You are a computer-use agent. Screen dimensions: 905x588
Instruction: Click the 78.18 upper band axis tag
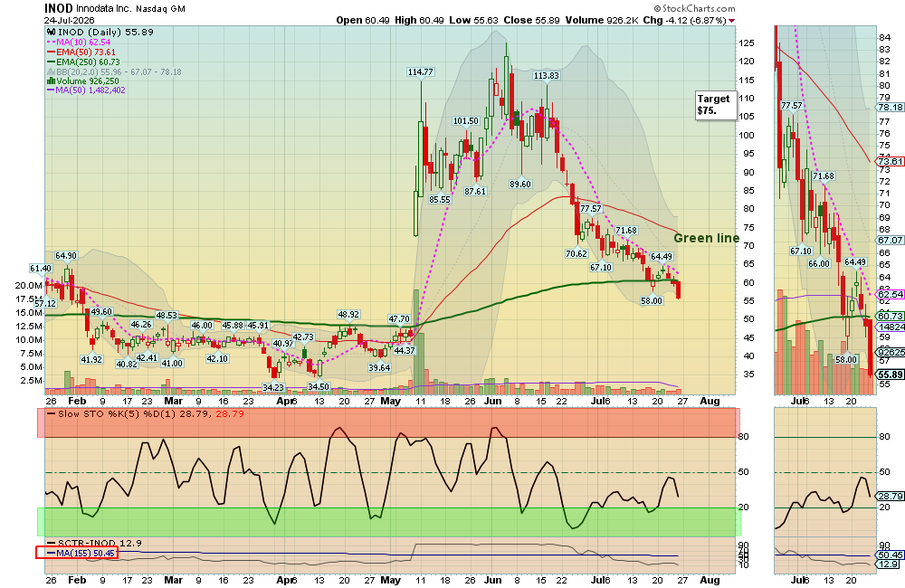click(891, 108)
